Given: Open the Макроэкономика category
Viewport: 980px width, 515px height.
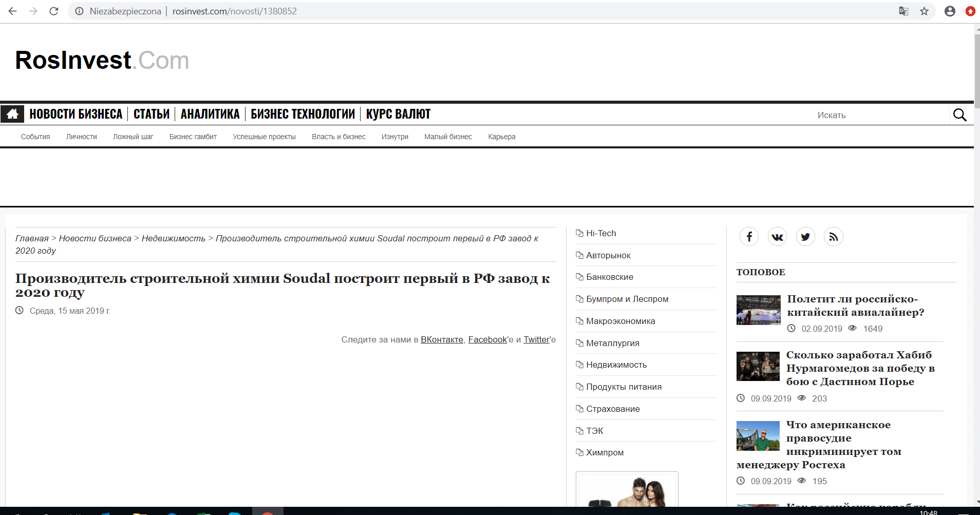Looking at the screenshot, I should [x=620, y=321].
